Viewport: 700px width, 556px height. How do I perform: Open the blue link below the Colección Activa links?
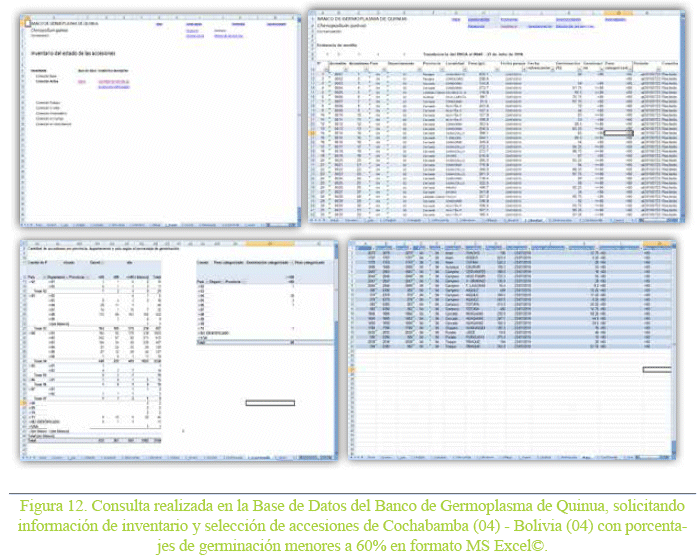pyautogui.click(x=113, y=88)
